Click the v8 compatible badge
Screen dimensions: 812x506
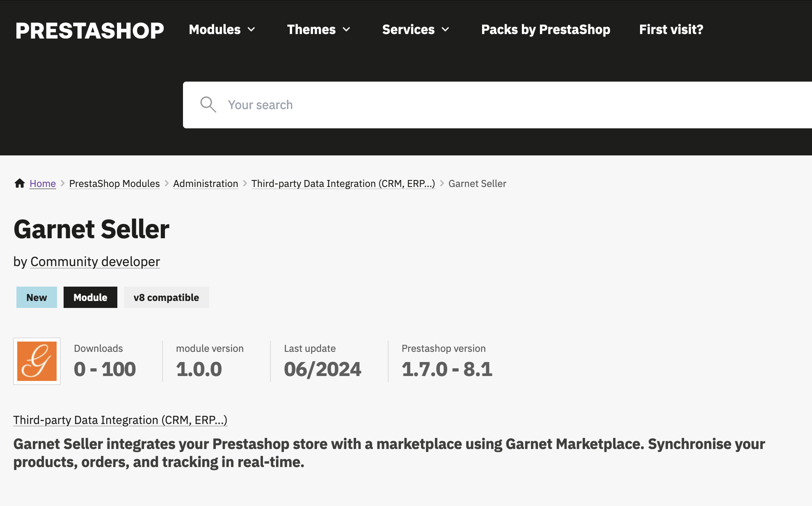(166, 297)
